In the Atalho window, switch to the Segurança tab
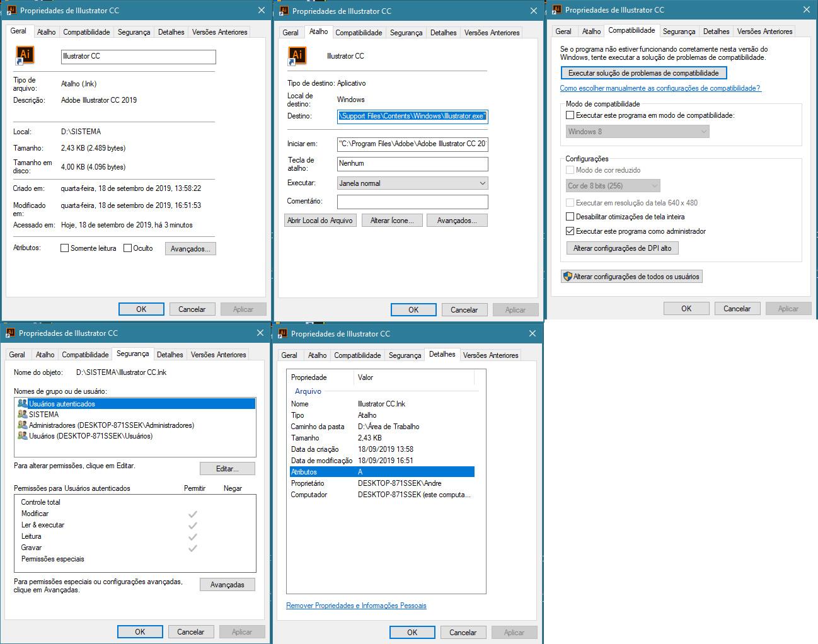The width and height of the screenshot is (818, 644). pyautogui.click(x=406, y=33)
